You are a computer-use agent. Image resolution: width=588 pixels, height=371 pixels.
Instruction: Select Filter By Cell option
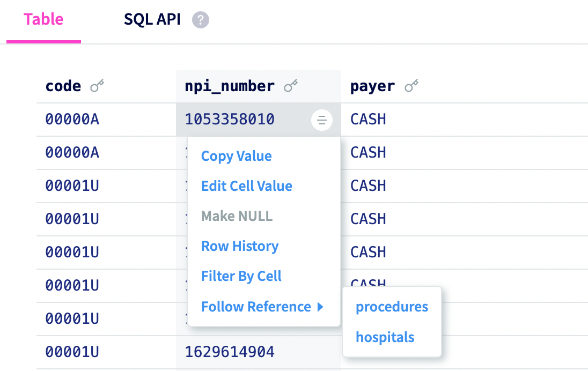click(x=241, y=276)
